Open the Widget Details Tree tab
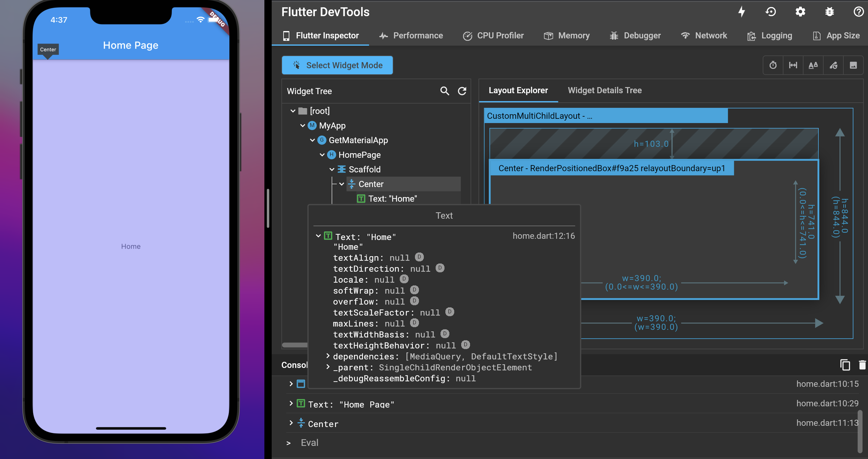The width and height of the screenshot is (868, 459). coord(605,90)
